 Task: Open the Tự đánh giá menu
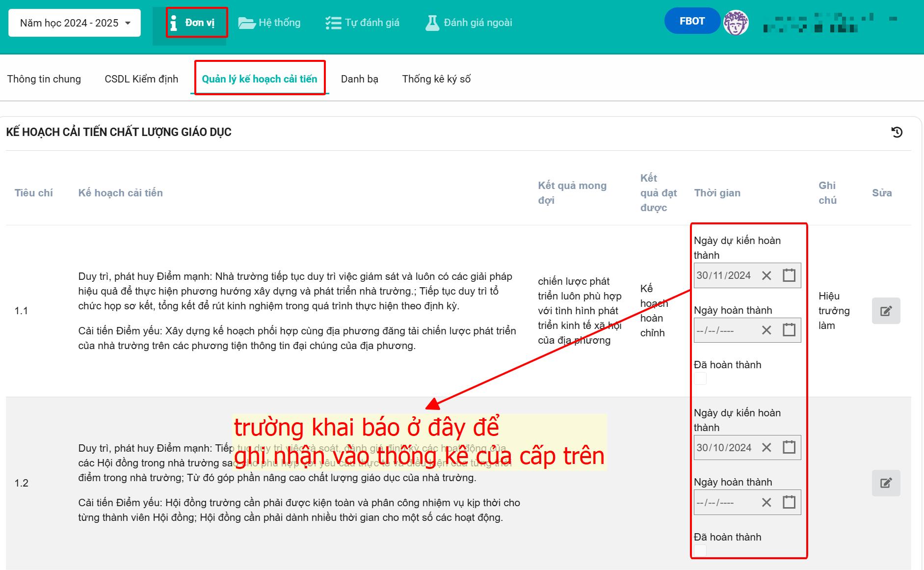pos(363,23)
